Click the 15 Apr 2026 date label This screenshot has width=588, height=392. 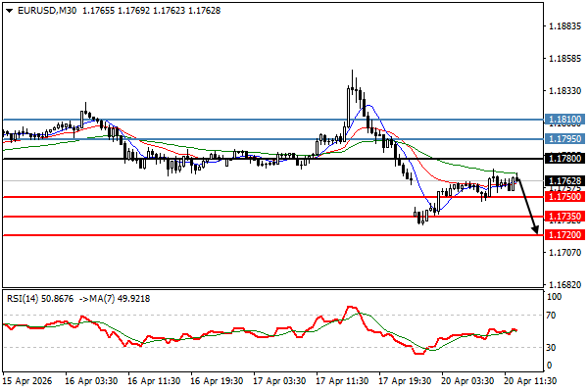coord(27,379)
